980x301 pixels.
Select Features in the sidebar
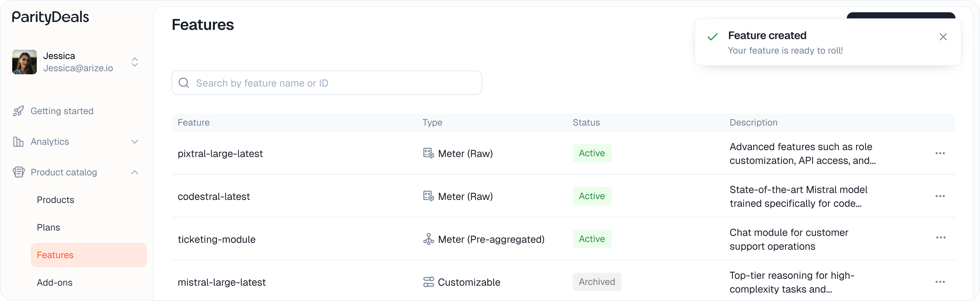[55, 255]
